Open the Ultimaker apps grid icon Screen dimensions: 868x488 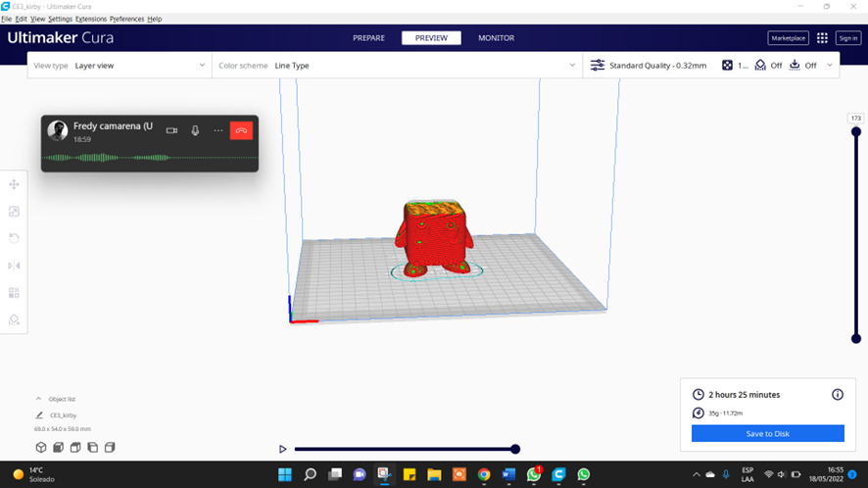[x=822, y=37]
